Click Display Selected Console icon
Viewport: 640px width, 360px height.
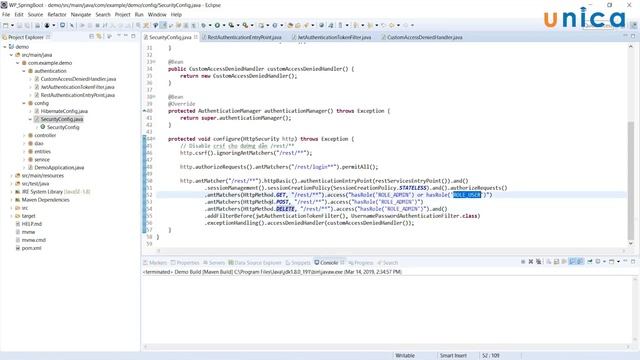598,262
